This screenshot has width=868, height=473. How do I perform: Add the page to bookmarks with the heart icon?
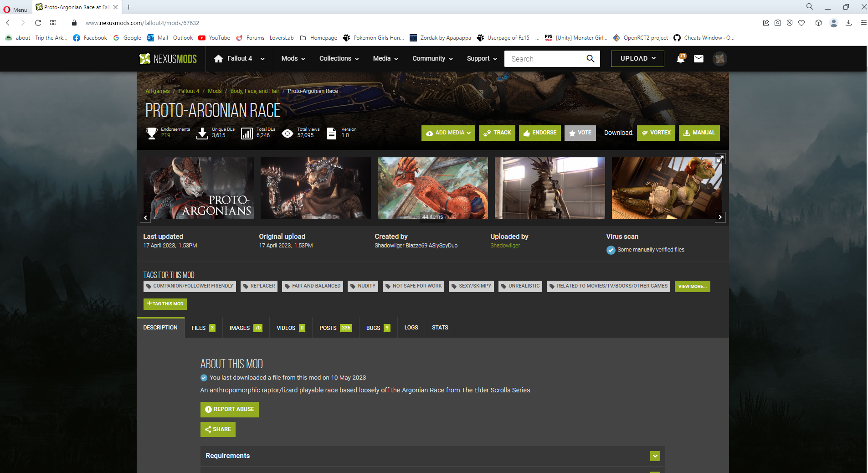point(801,23)
